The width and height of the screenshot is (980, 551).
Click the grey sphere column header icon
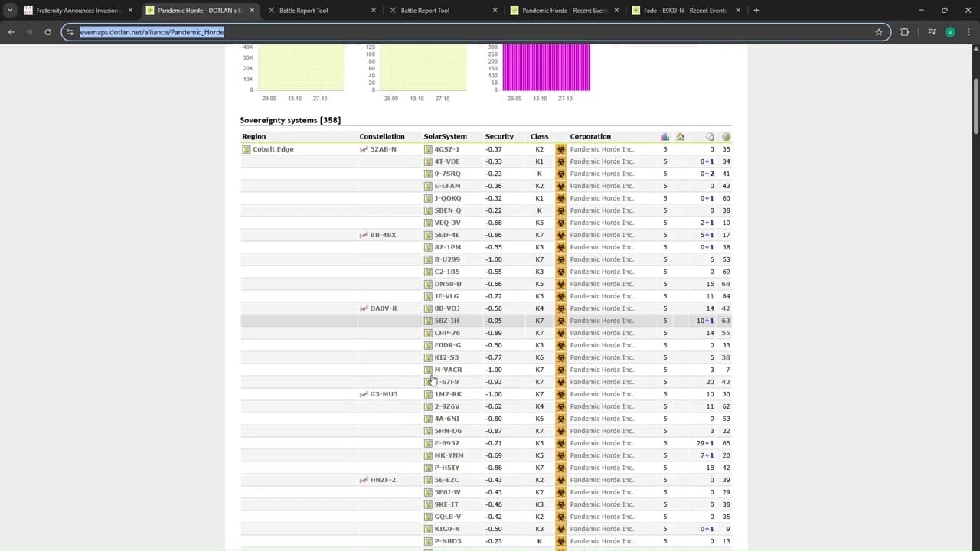point(726,136)
